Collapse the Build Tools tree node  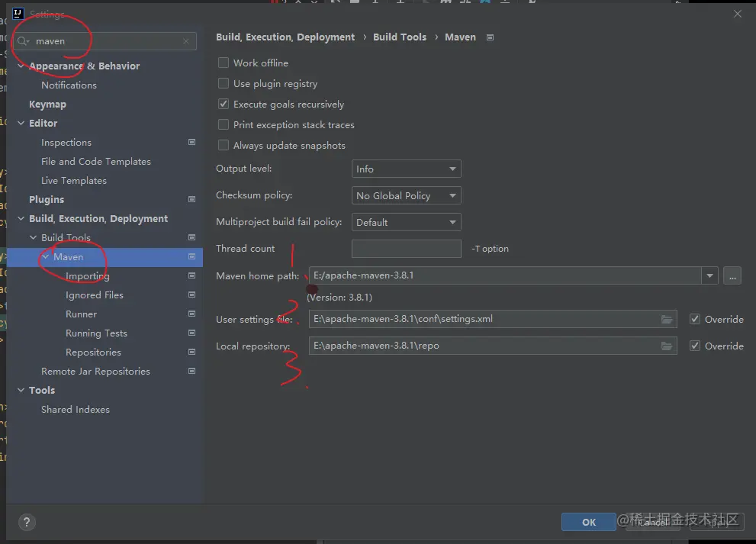[x=33, y=238]
